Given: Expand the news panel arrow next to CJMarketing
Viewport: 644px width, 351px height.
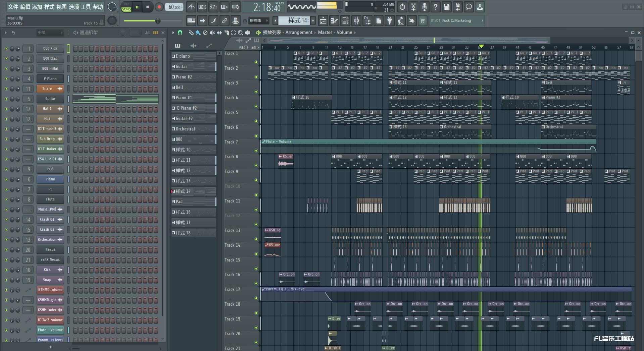Looking at the screenshot, I should [483, 21].
